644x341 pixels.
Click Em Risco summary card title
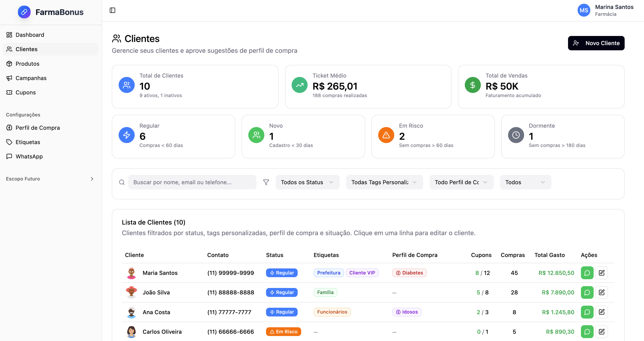coord(411,126)
